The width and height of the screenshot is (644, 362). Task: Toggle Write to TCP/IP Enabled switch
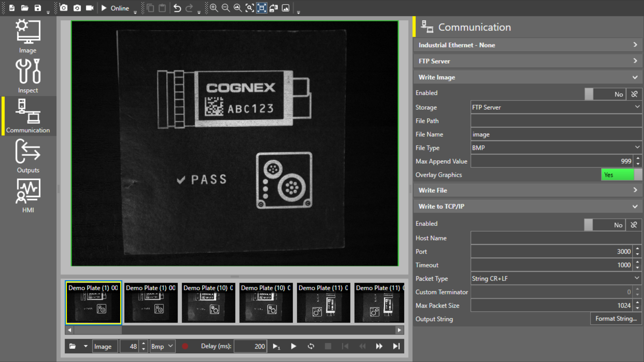pos(604,225)
